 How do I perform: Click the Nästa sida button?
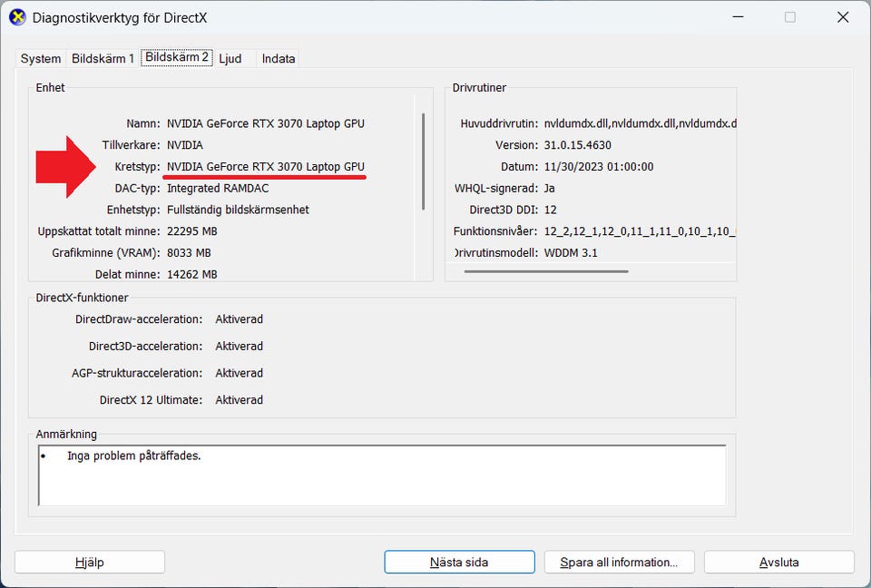pyautogui.click(x=459, y=563)
